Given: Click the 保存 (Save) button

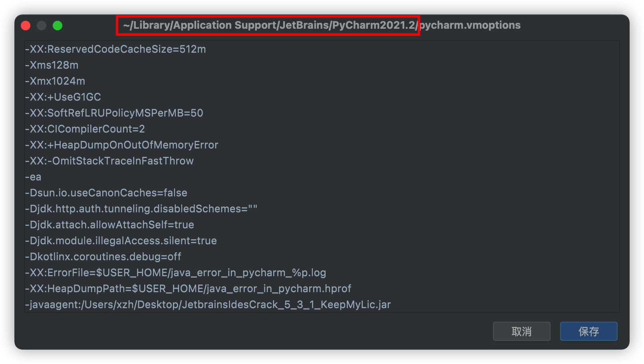Looking at the screenshot, I should [588, 331].
